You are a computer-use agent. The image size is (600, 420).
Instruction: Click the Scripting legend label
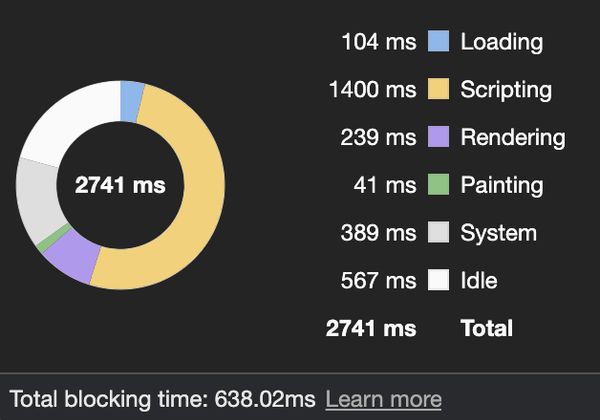coord(506,90)
